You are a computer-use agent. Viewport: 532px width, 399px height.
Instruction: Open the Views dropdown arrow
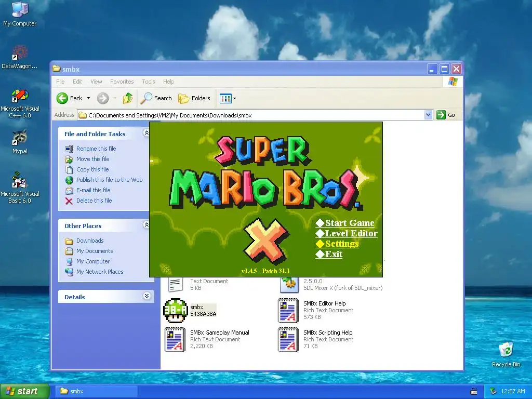[234, 98]
